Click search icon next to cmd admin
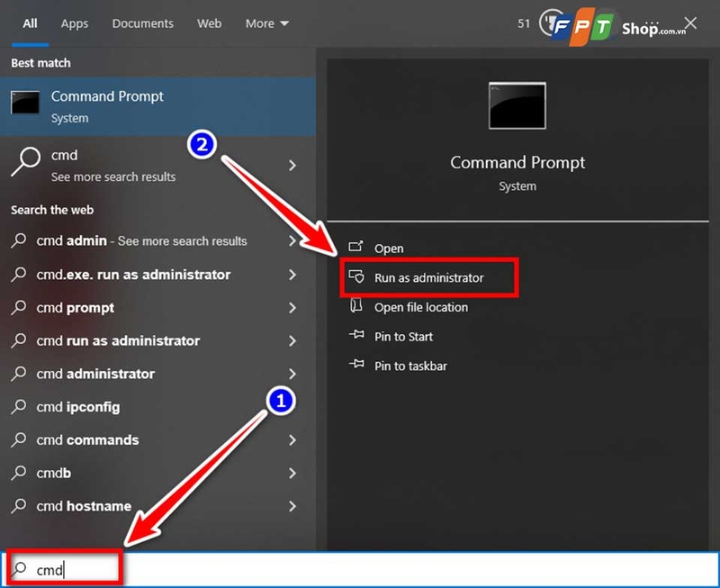The height and width of the screenshot is (588, 720). click(18, 240)
